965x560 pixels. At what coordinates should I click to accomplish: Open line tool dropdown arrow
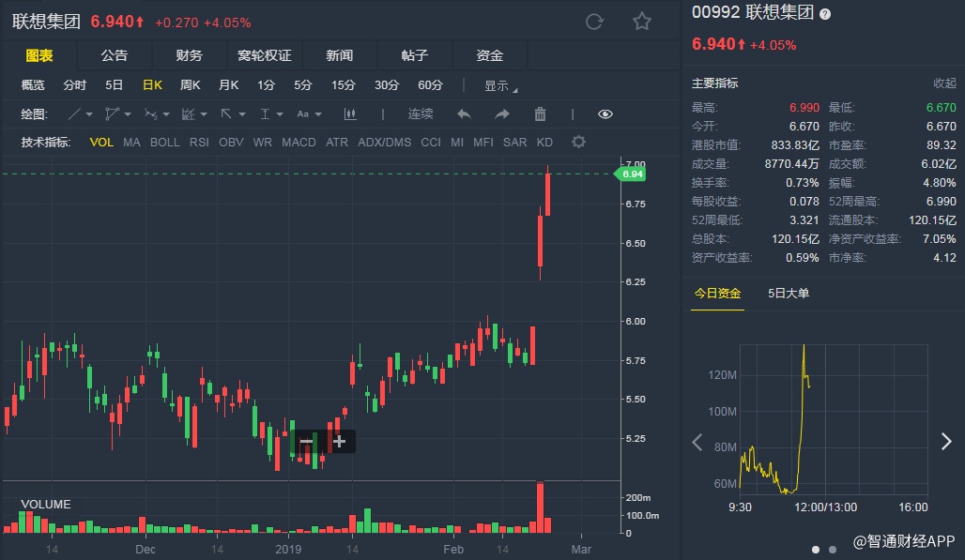pos(89,114)
